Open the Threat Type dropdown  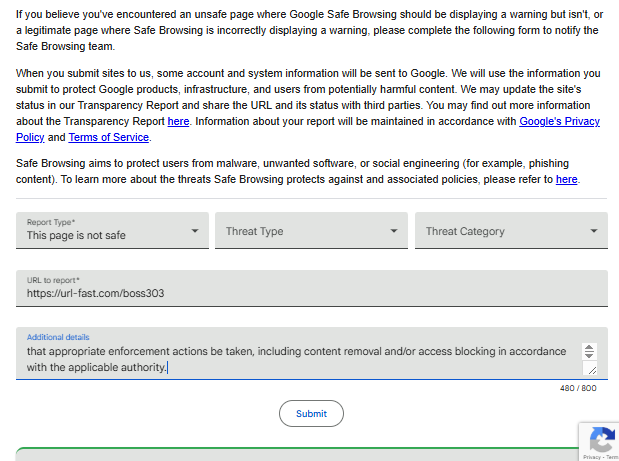311,230
